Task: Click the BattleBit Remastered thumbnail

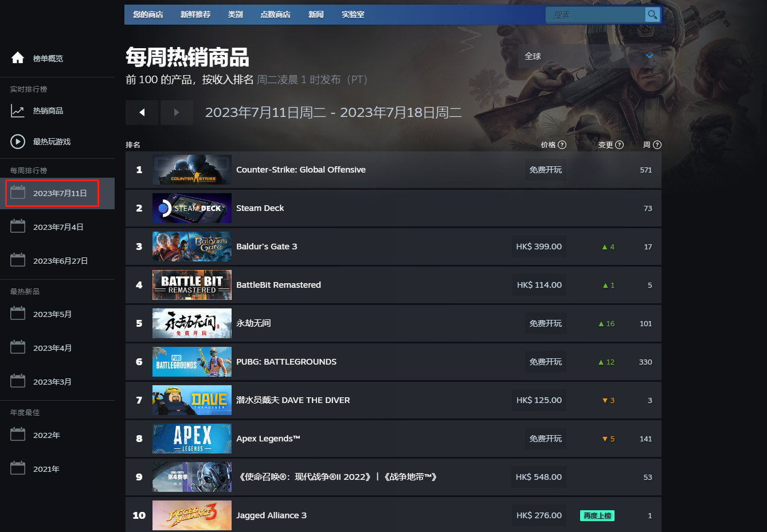Action: point(192,285)
